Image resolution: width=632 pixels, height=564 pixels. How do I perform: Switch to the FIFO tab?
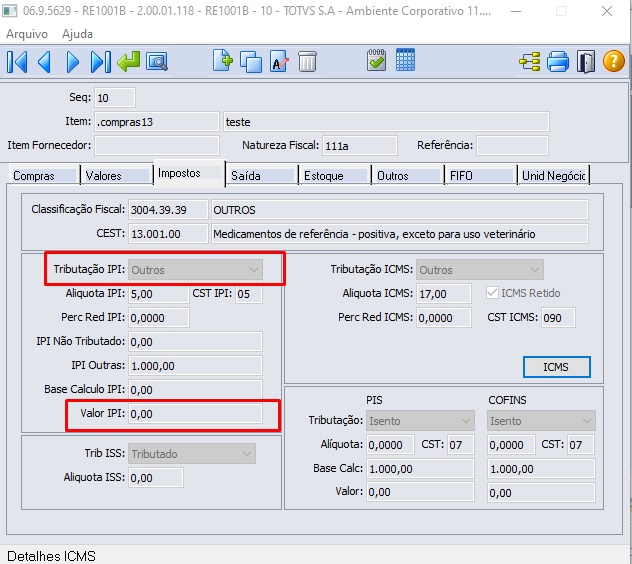point(480,175)
